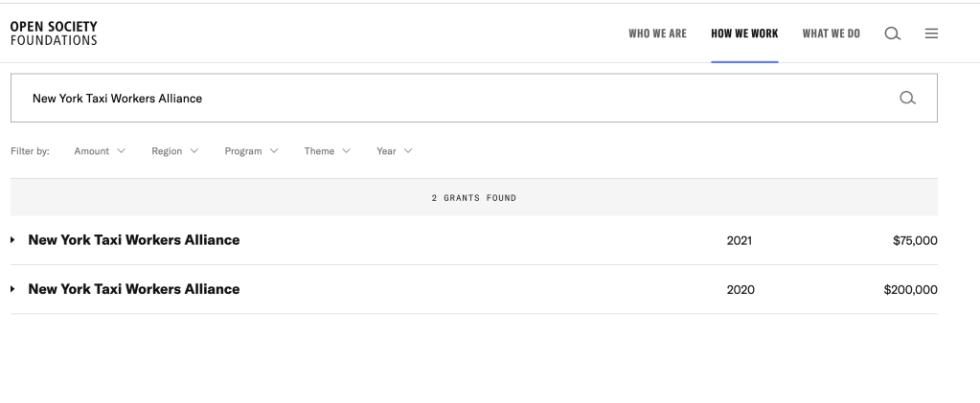Click the header search magnifier icon
Viewport: 980px width, 403px height.
(892, 34)
